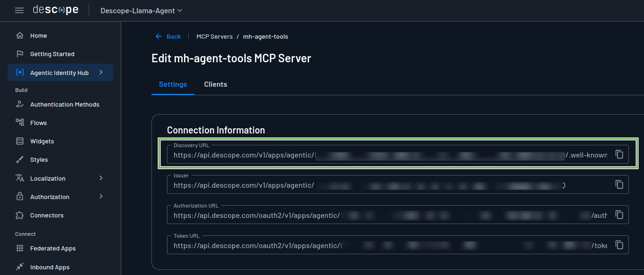Copy the Authorization URL
Screen dimensions: 644x275
click(619, 215)
